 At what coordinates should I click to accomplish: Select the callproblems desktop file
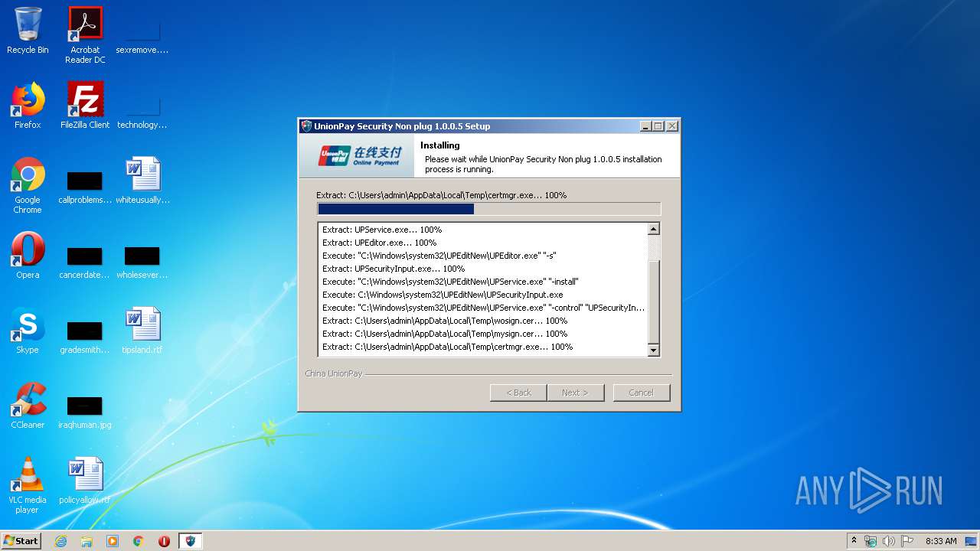point(85,185)
